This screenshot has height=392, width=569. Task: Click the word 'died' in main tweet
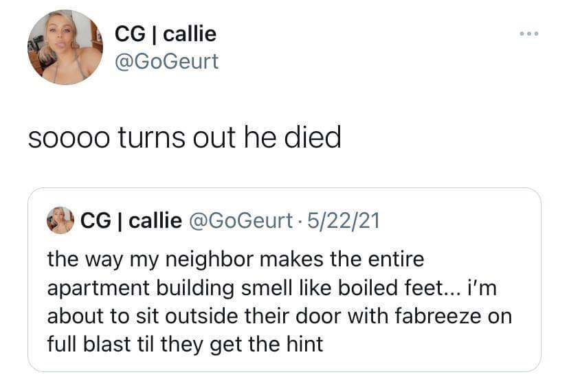point(313,137)
